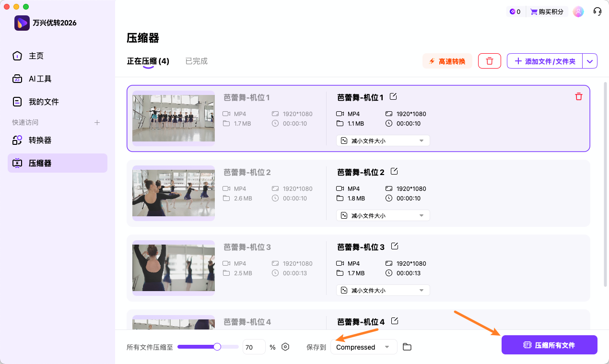Click the delete all trash icon near top right

[489, 61]
